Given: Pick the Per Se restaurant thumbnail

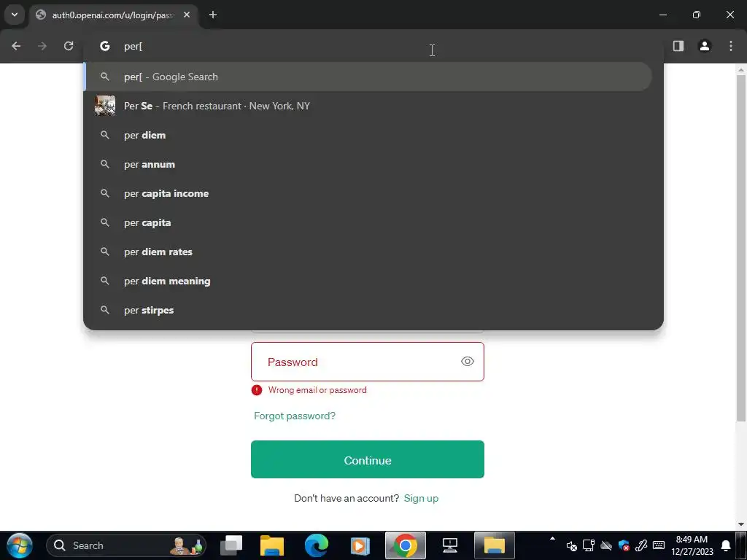Looking at the screenshot, I should point(105,106).
